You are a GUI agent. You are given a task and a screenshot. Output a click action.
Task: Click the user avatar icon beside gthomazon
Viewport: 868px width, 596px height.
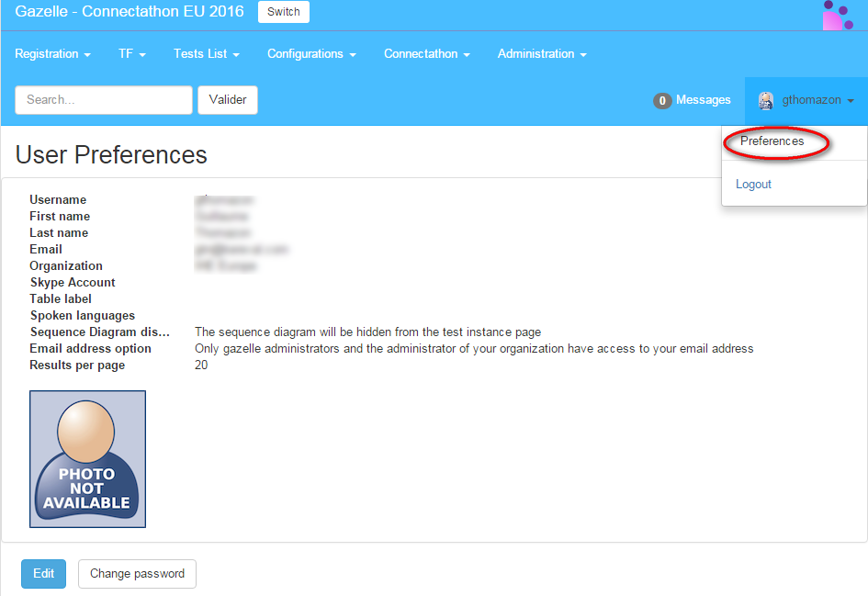coord(765,101)
